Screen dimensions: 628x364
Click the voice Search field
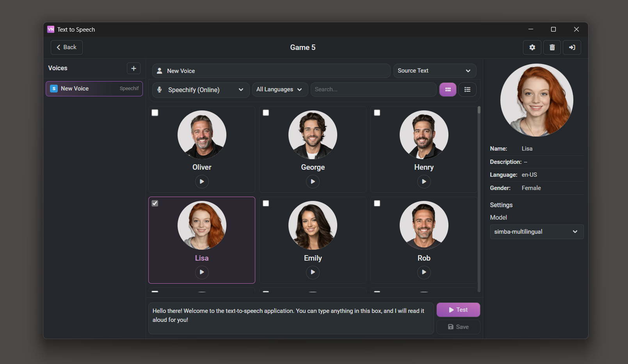373,89
